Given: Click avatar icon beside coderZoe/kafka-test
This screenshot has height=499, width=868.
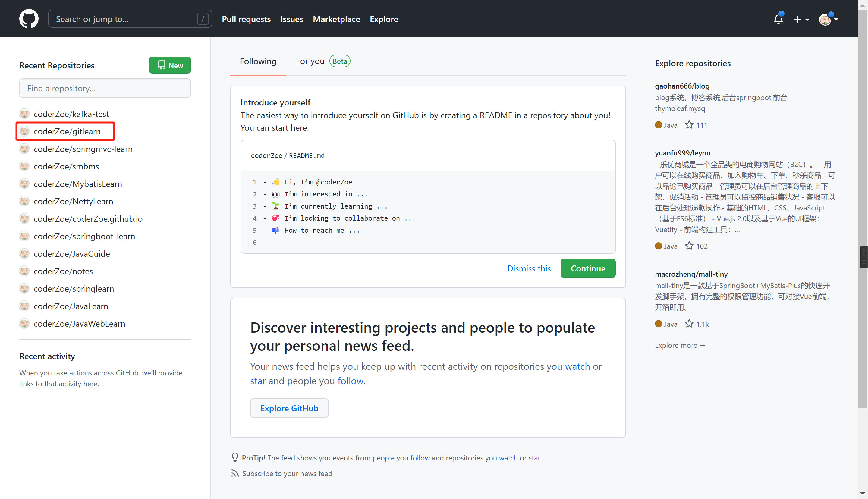Looking at the screenshot, I should click(x=24, y=114).
